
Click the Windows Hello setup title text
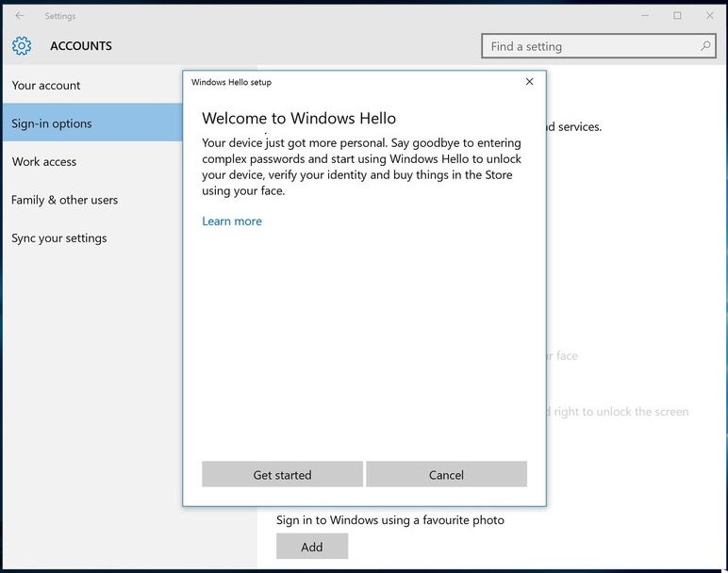[x=231, y=82]
